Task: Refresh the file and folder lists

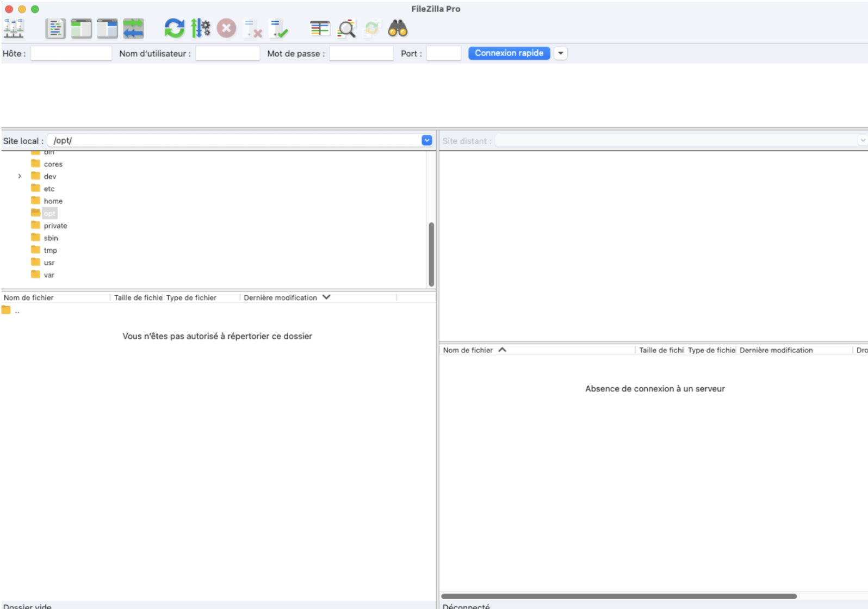Action: coord(175,28)
